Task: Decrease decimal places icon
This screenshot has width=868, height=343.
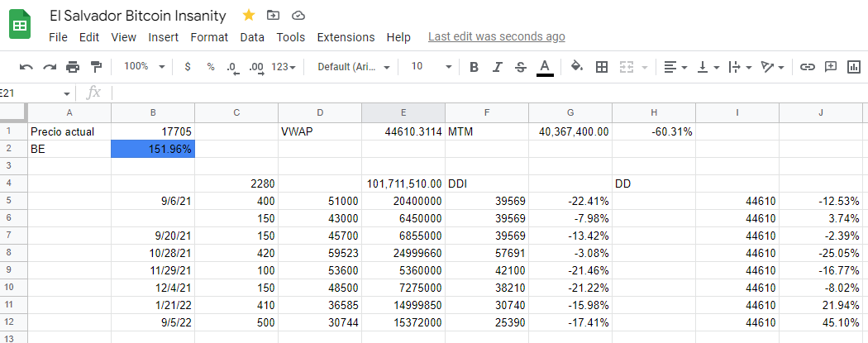Action: coord(233,68)
